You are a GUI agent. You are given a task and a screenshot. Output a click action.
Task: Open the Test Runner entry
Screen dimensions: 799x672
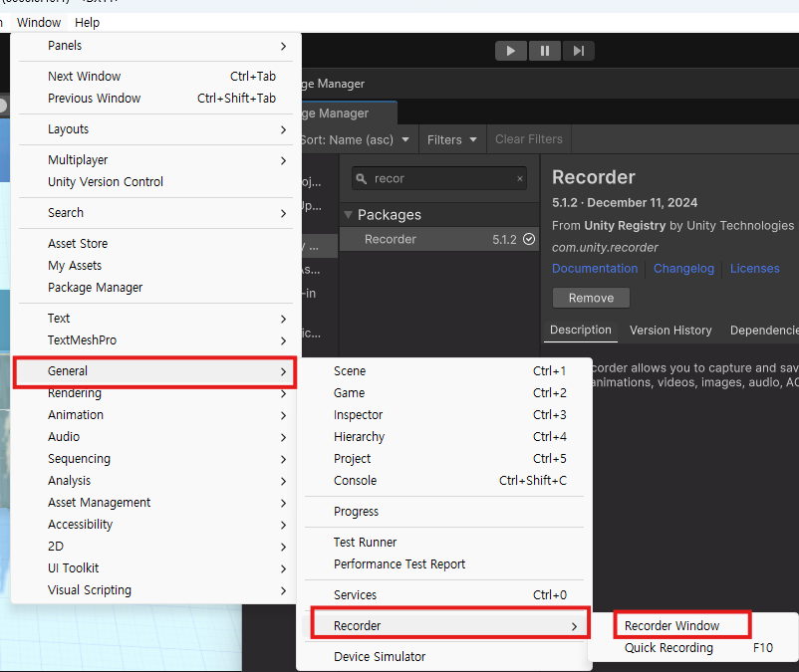(443, 543)
